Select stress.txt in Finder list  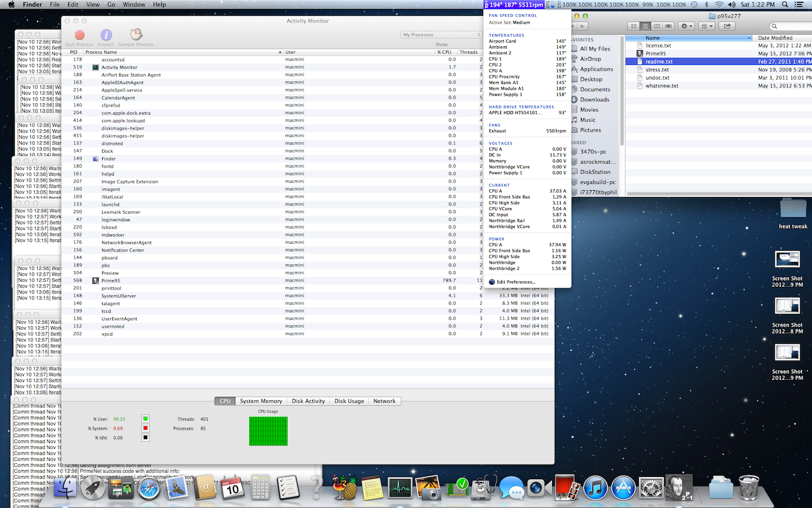(x=719, y=69)
